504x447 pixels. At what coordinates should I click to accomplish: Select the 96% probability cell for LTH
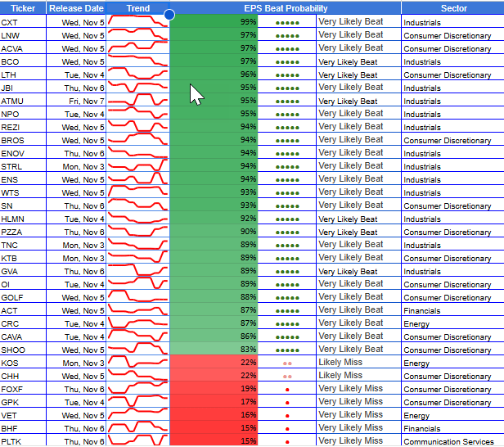214,74
